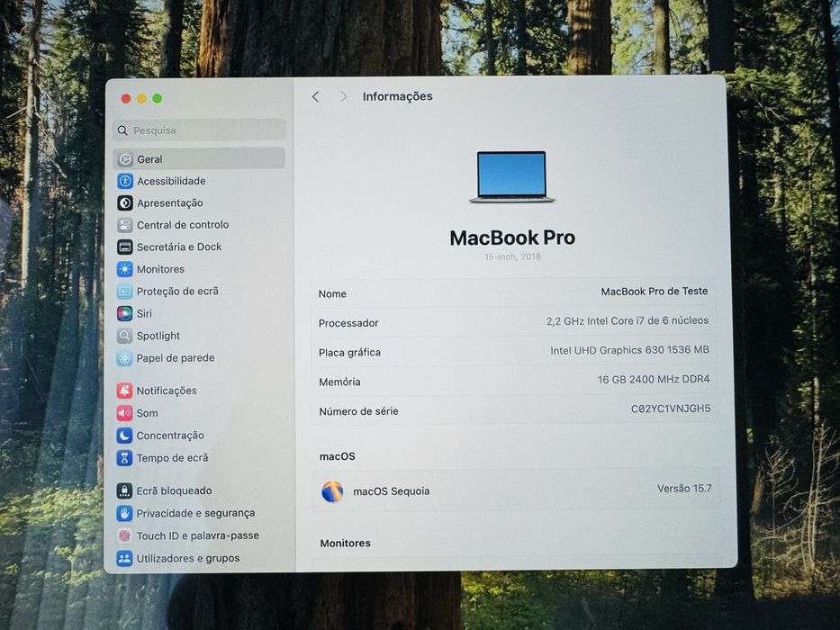
Task: Click the '15-inch, 2018' subtitle
Action: 512,256
